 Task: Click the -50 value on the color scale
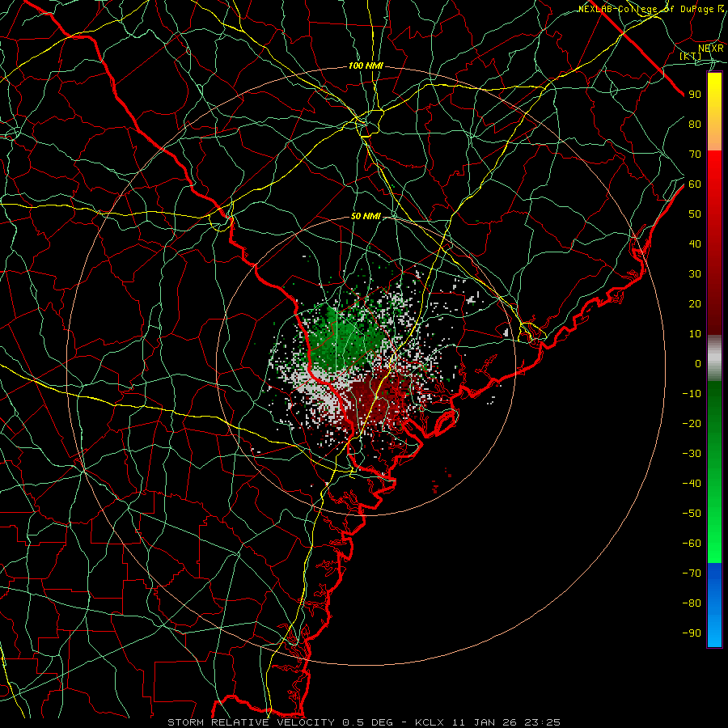pyautogui.click(x=692, y=514)
